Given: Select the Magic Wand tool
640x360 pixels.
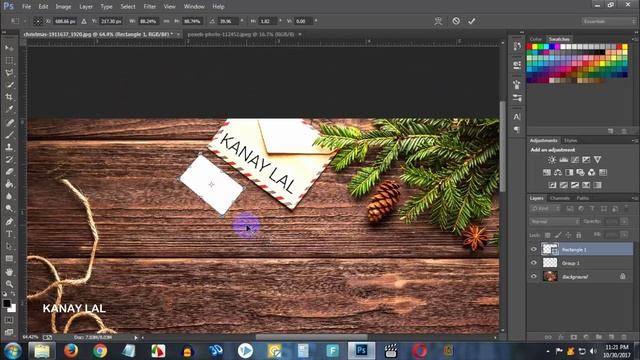Looking at the screenshot, I should coord(9,85).
